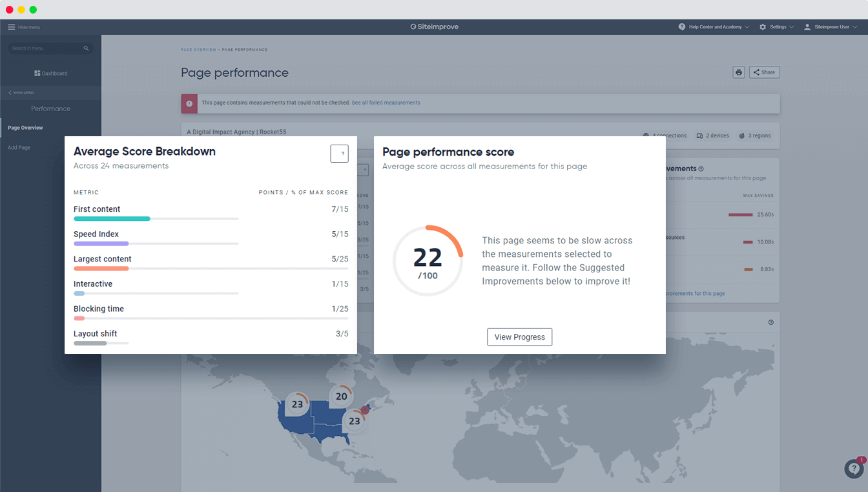The height and width of the screenshot is (492, 868).
Task: Expand the Siteimprove User account menu
Action: pos(831,27)
